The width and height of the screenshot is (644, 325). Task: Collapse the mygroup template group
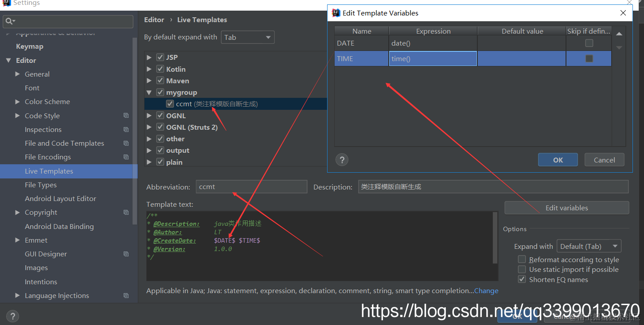click(149, 93)
